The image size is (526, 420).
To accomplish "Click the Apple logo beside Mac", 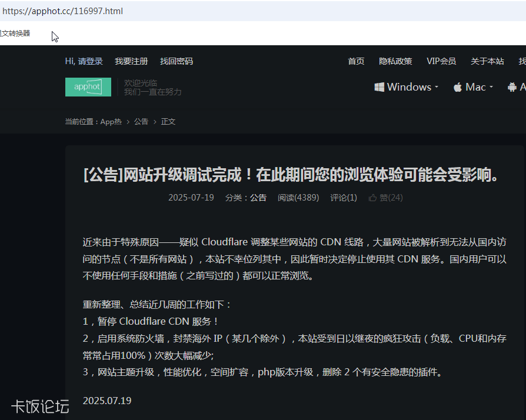I will coord(458,88).
